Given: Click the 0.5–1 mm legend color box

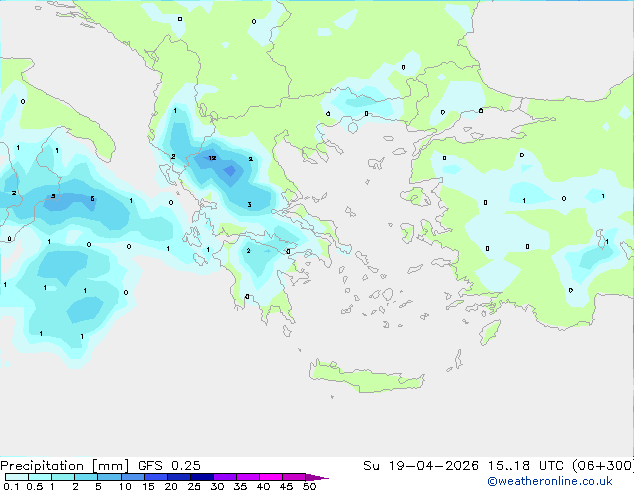Looking at the screenshot, I should [40, 477].
